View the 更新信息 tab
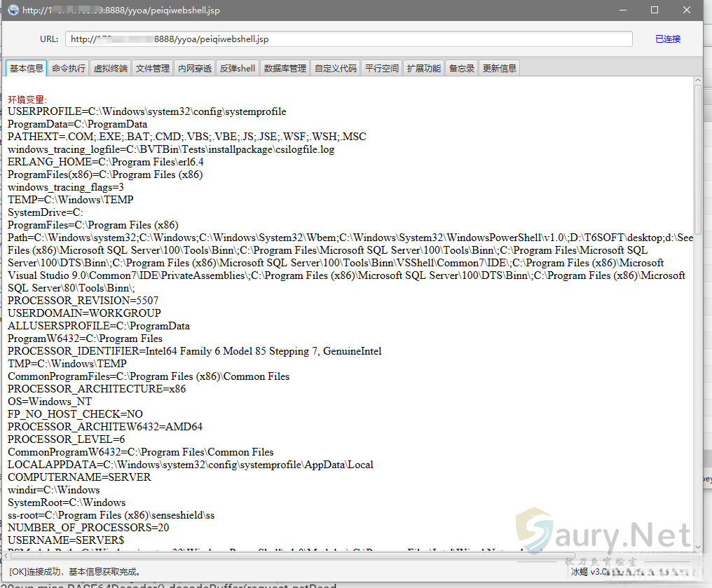712x588 pixels. (500, 68)
